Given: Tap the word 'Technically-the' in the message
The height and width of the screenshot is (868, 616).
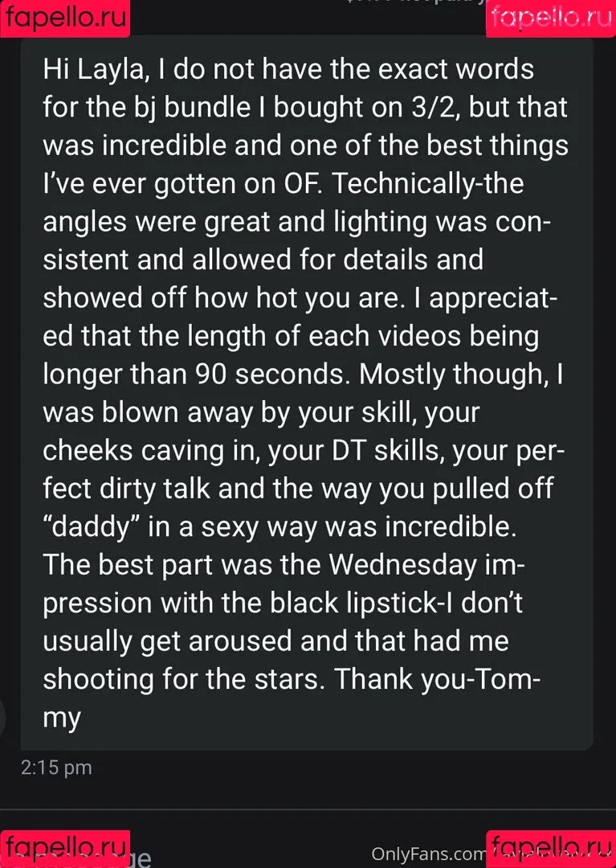Looking at the screenshot, I should (x=428, y=184).
